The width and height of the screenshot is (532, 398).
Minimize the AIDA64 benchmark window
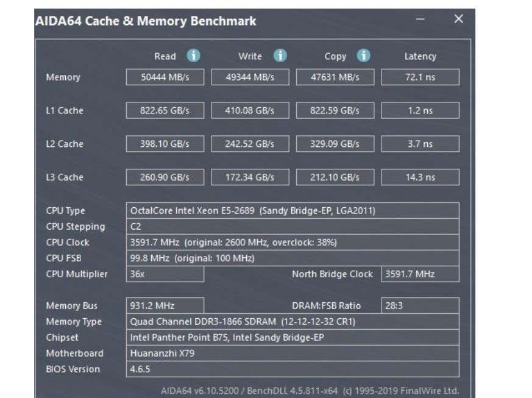[420, 20]
